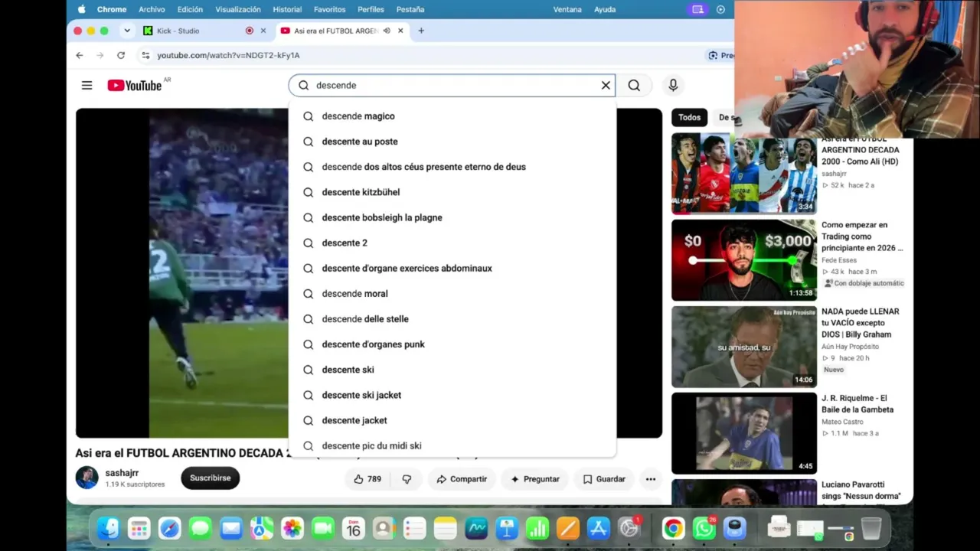Open FaceTime from the Dock
Image resolution: width=980 pixels, height=551 pixels.
pos(322,528)
